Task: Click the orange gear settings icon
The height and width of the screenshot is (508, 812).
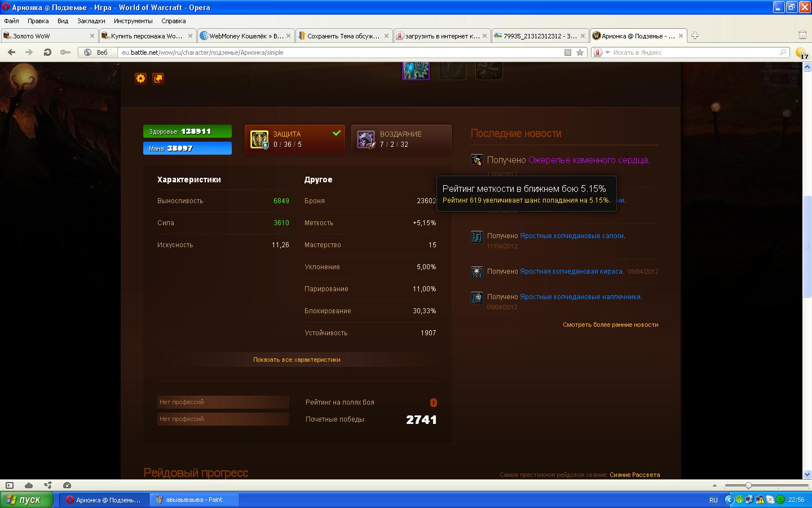Action: click(x=140, y=78)
